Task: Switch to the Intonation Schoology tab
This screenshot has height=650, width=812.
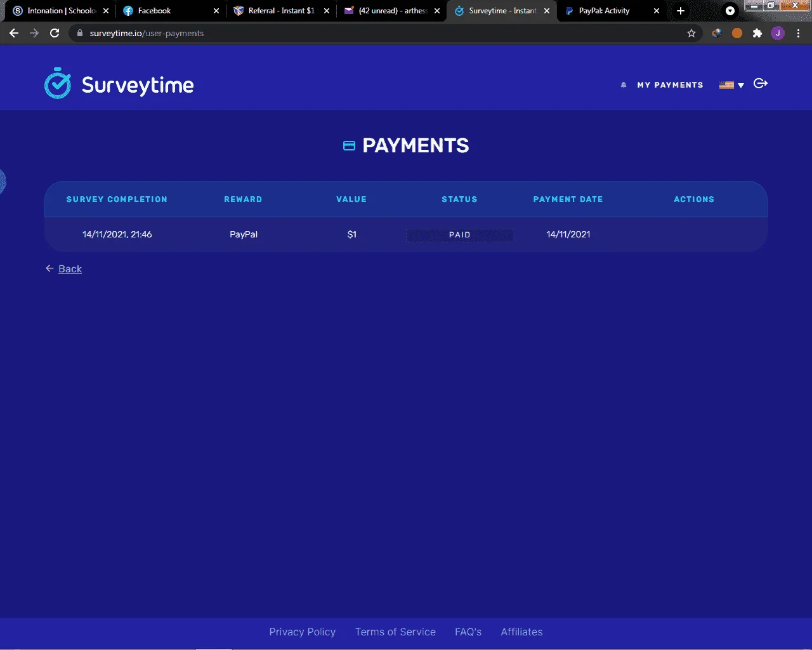Action: (60, 11)
